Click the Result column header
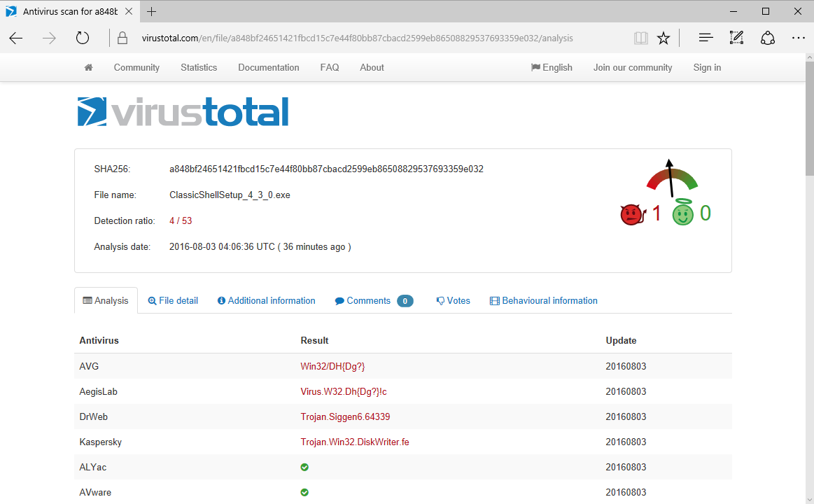This screenshot has width=814, height=504. [314, 340]
